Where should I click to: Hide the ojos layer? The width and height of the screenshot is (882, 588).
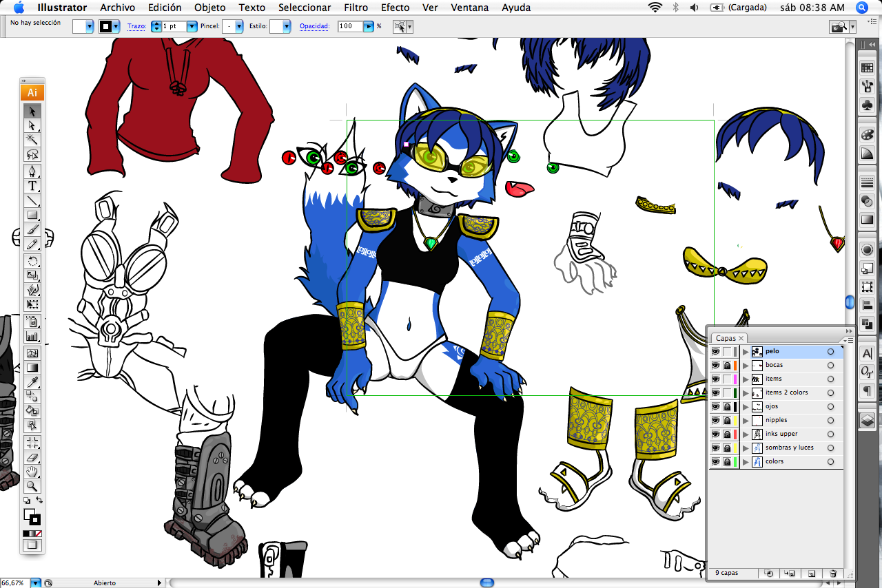pos(715,406)
